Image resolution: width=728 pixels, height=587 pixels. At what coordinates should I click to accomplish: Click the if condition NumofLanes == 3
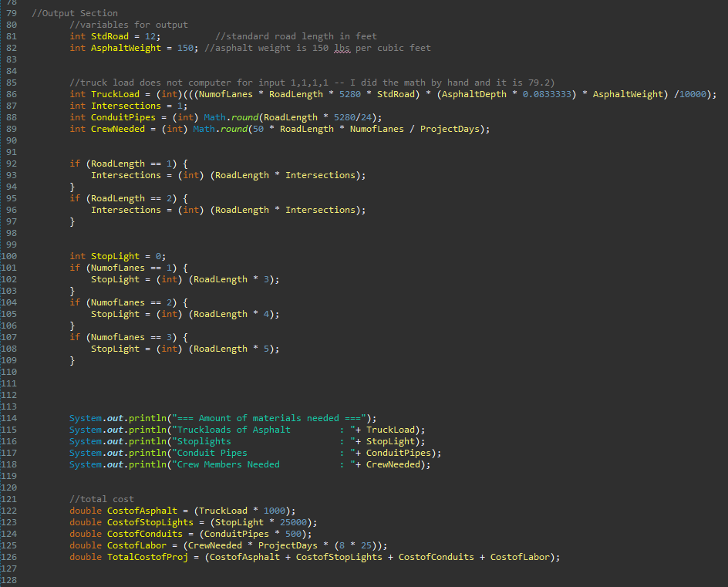tap(128, 337)
